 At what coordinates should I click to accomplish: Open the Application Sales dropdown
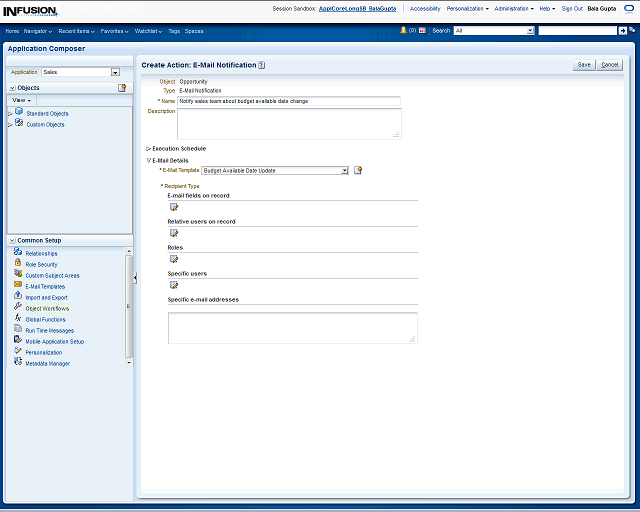click(x=115, y=72)
